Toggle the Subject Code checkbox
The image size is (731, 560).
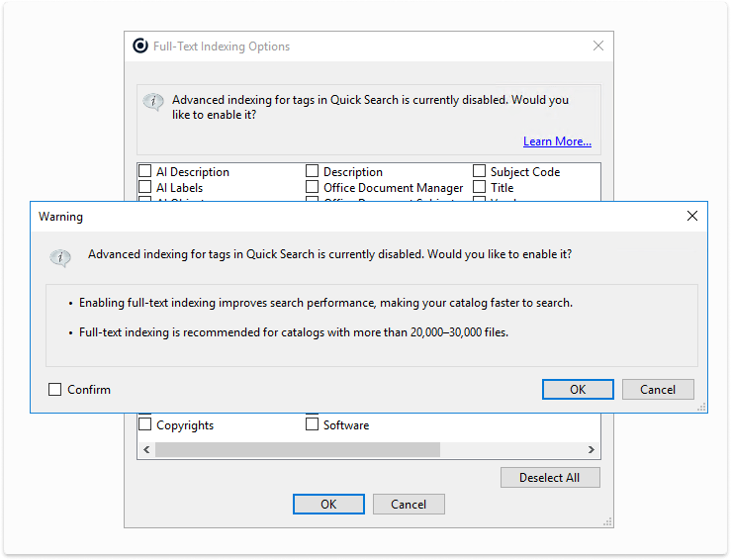pyautogui.click(x=480, y=172)
